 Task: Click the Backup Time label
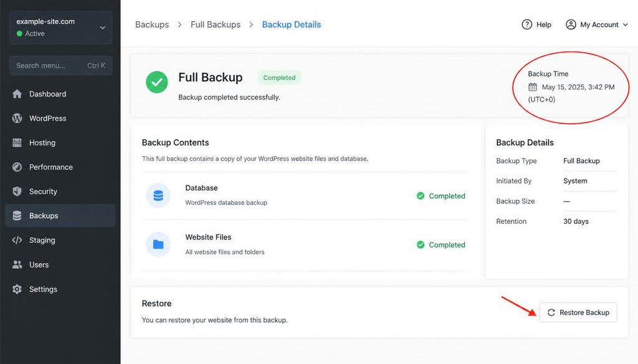pos(548,73)
